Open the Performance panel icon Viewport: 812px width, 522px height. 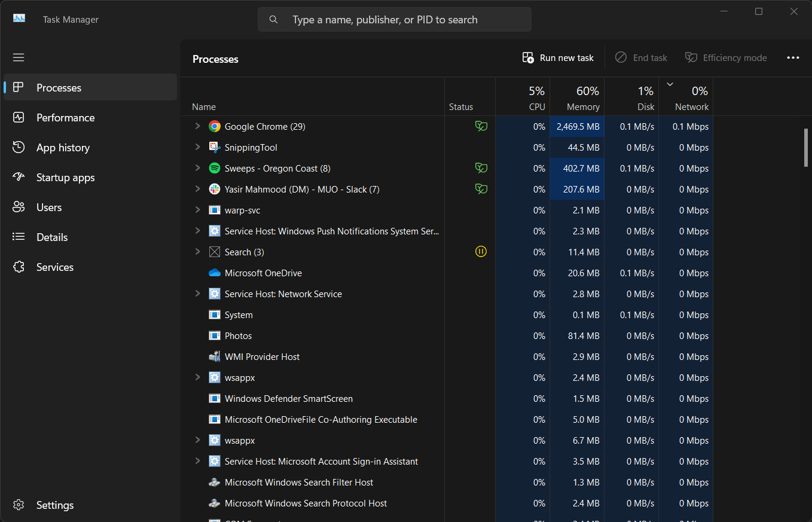pos(19,117)
